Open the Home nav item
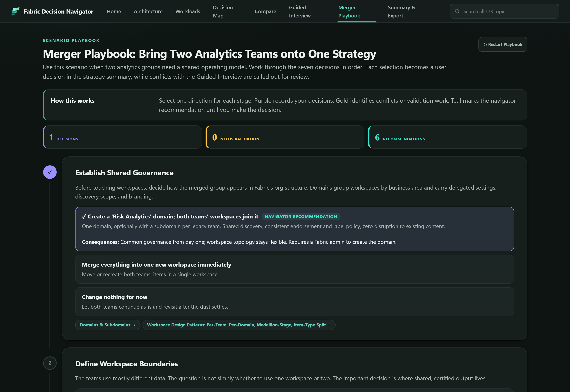Viewport: 570px width, 392px height. (x=114, y=11)
